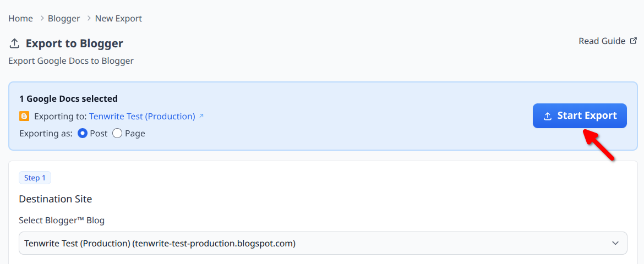The width and height of the screenshot is (644, 264).
Task: Click the orange Blogger logo icon
Action: (24, 116)
